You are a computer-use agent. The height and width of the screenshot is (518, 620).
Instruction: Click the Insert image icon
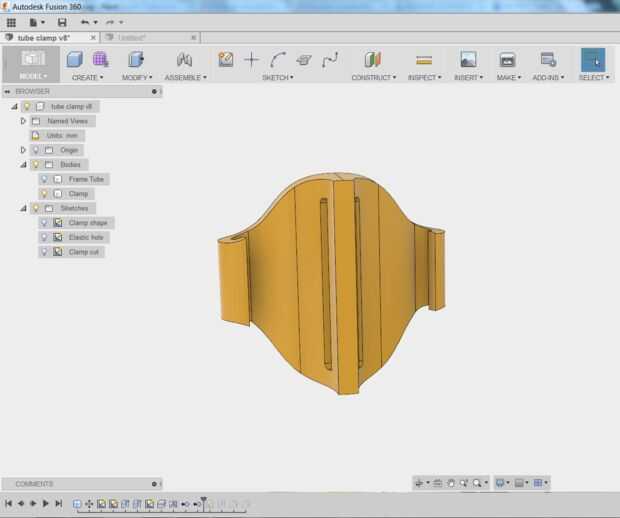coord(467,60)
